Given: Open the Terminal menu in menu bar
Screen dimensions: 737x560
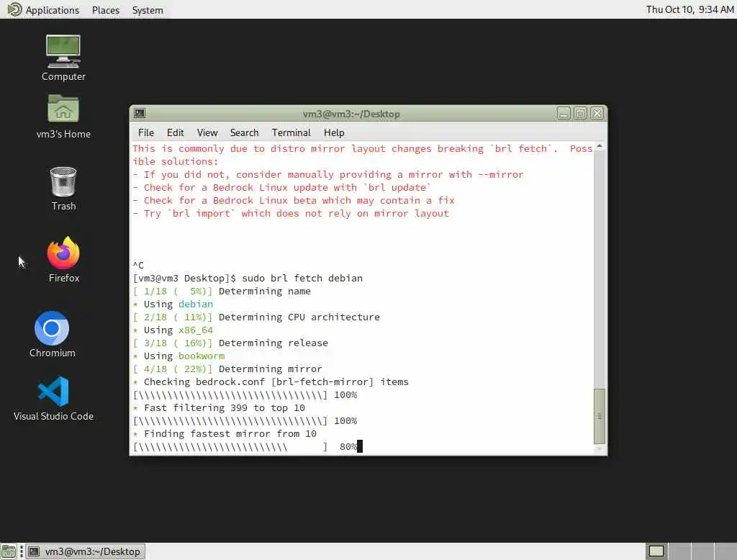Looking at the screenshot, I should (291, 132).
